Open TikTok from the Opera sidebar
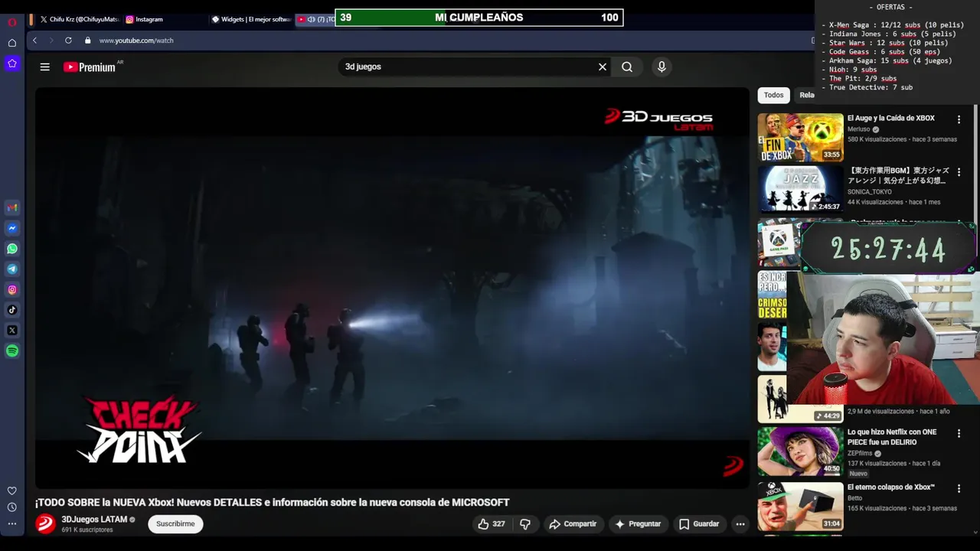This screenshot has width=980, height=551. [x=12, y=310]
